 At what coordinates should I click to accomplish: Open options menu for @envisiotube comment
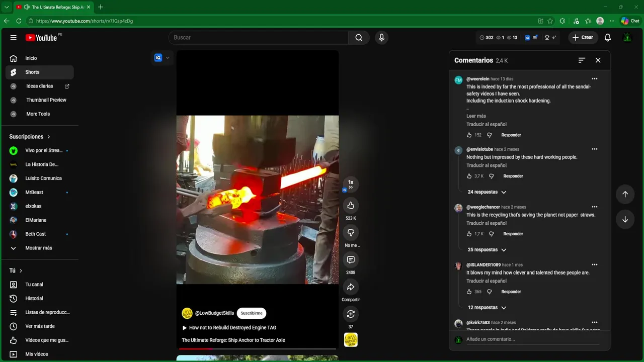click(x=595, y=149)
